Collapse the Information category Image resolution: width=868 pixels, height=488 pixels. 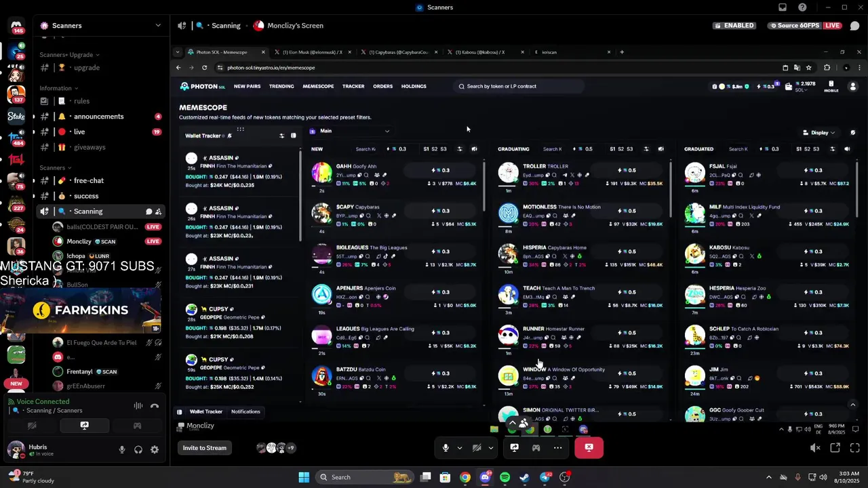click(x=58, y=88)
